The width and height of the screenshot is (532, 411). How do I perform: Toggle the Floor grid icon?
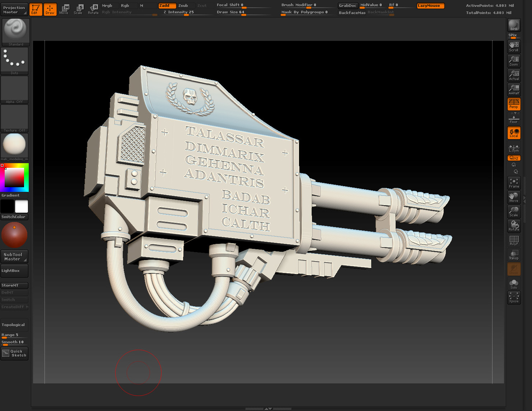(514, 118)
